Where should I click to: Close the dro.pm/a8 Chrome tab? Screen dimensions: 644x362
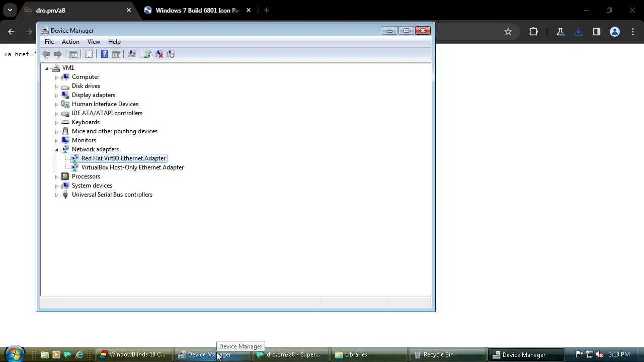click(x=129, y=10)
